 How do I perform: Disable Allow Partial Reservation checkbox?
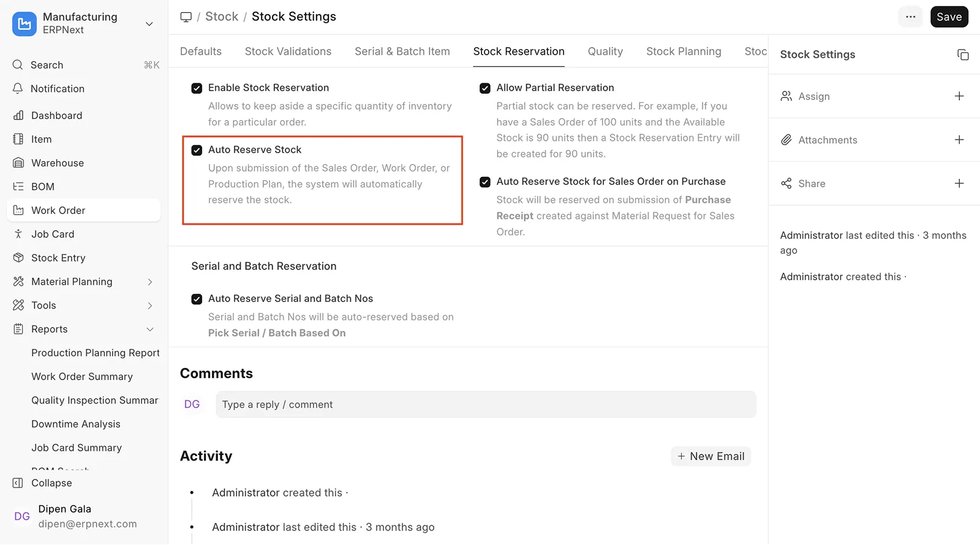tap(485, 88)
